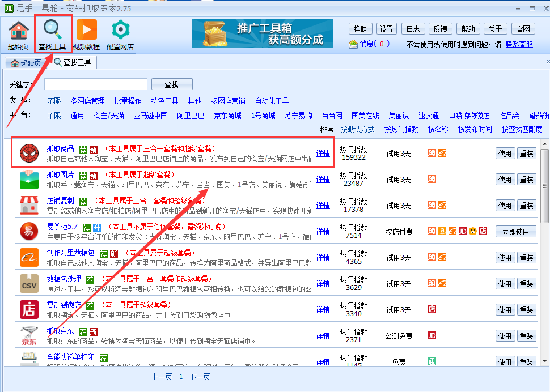Go to 下一页 next page
550x392 pixels.
click(x=200, y=377)
